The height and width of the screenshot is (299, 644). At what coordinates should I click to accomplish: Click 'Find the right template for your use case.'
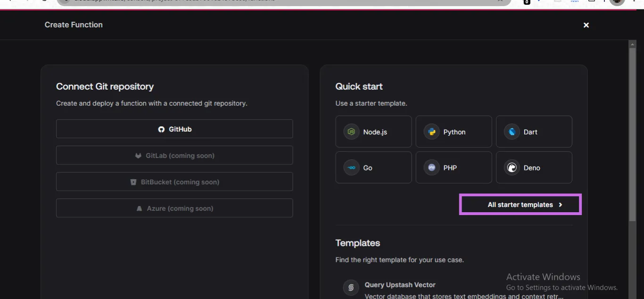399,260
